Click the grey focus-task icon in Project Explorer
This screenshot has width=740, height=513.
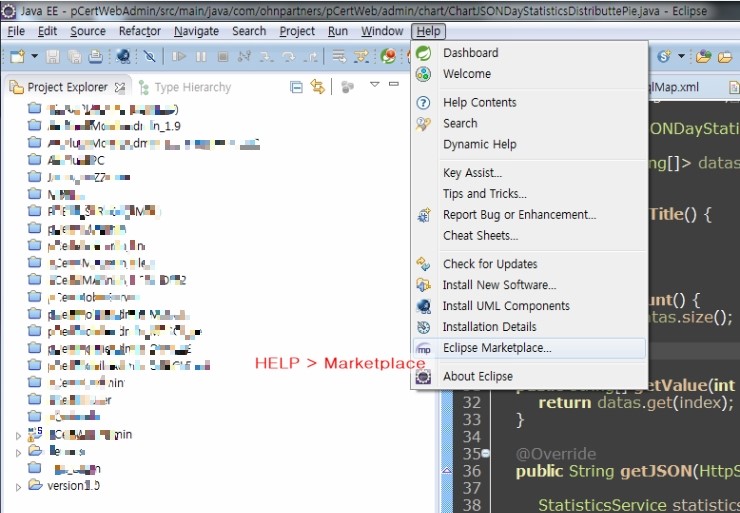coord(348,87)
